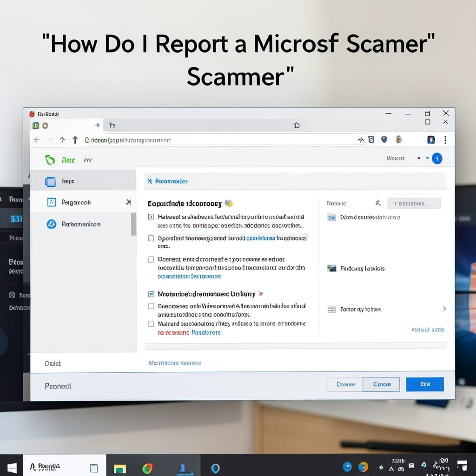This screenshot has width=476, height=476.
Task: Open the Chrome icon on the taskbar
Action: [147, 469]
